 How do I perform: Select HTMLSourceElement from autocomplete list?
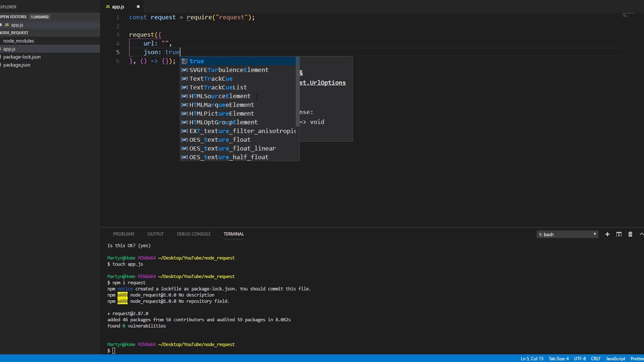tap(219, 96)
